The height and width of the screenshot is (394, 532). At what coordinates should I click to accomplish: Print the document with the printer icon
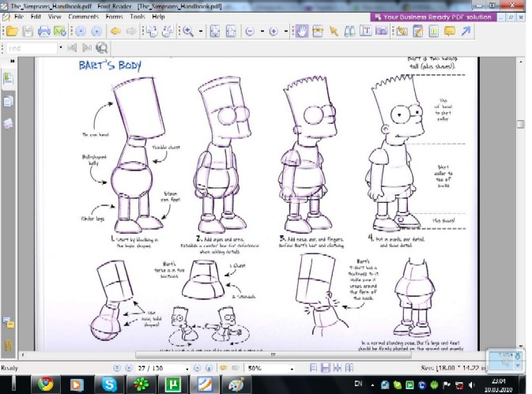point(44,32)
